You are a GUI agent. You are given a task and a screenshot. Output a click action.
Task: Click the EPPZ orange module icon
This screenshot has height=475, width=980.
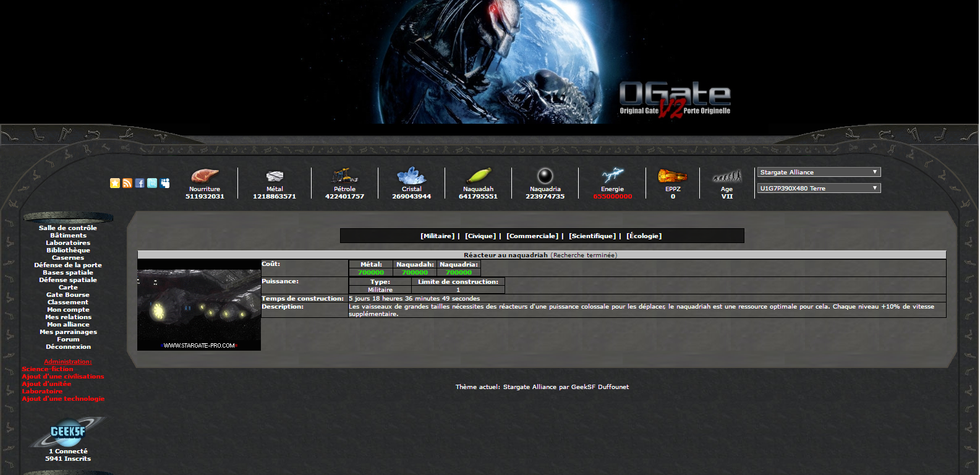click(x=673, y=176)
